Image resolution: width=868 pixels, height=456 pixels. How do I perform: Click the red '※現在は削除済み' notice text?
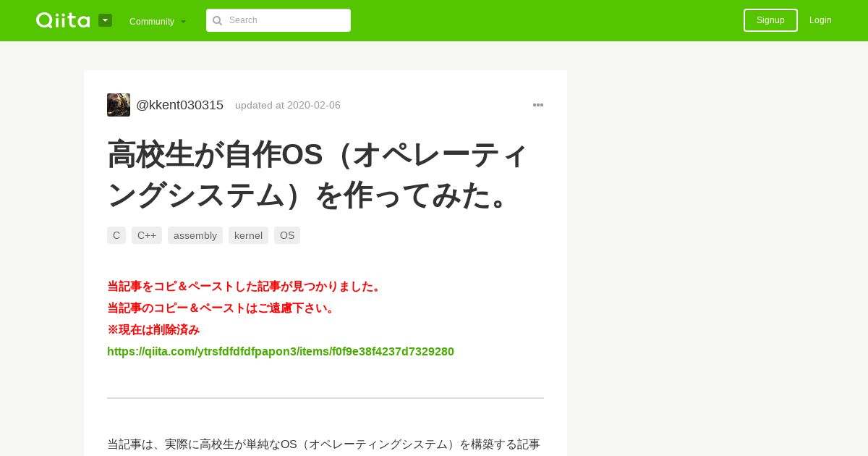[x=153, y=330]
